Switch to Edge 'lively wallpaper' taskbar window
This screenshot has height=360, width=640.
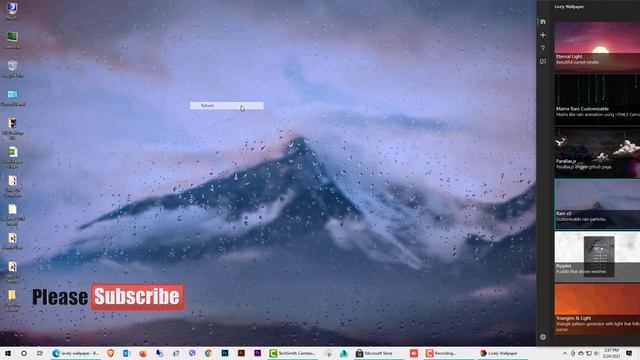click(x=76, y=353)
